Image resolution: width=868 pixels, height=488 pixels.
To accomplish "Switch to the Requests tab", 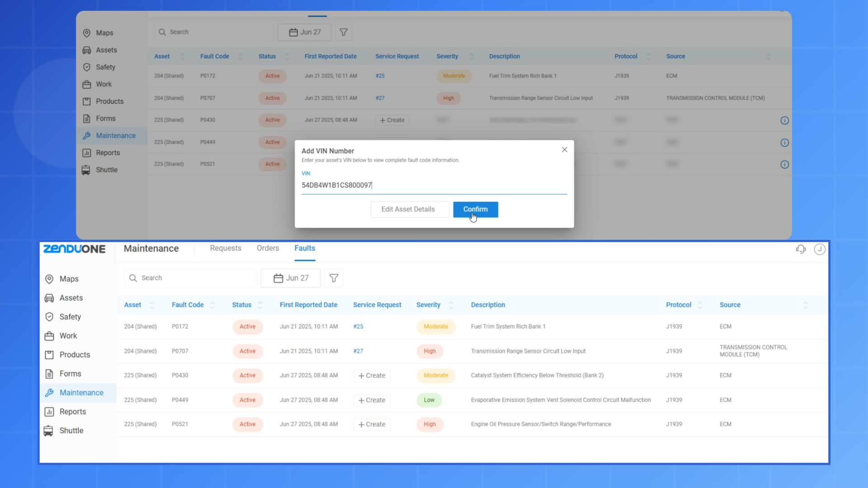I will pyautogui.click(x=226, y=248).
